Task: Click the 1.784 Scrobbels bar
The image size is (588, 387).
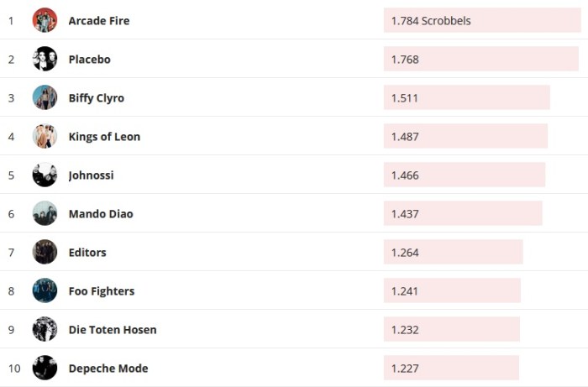Action: 482,20
